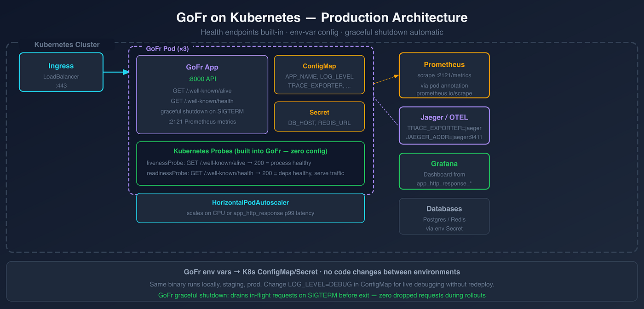
Task: Click "TRACE_EXPORTER=jaeger" text
Action: 444,128
